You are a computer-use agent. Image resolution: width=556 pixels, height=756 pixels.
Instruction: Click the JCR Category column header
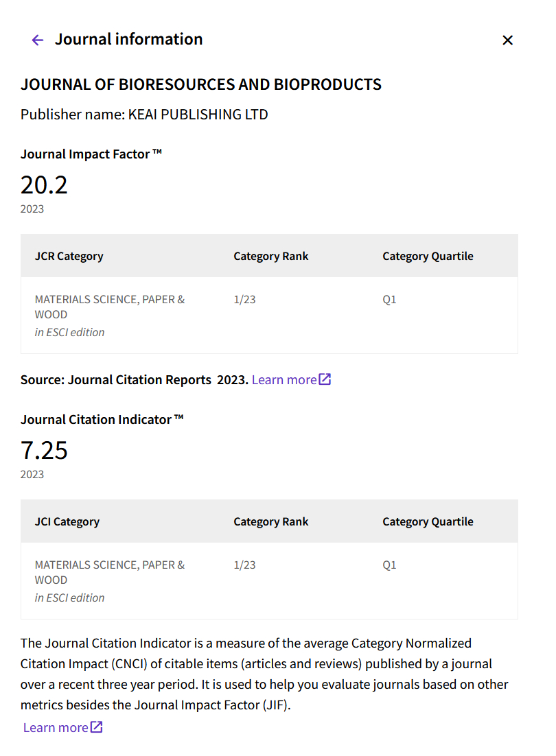pyautogui.click(x=69, y=256)
